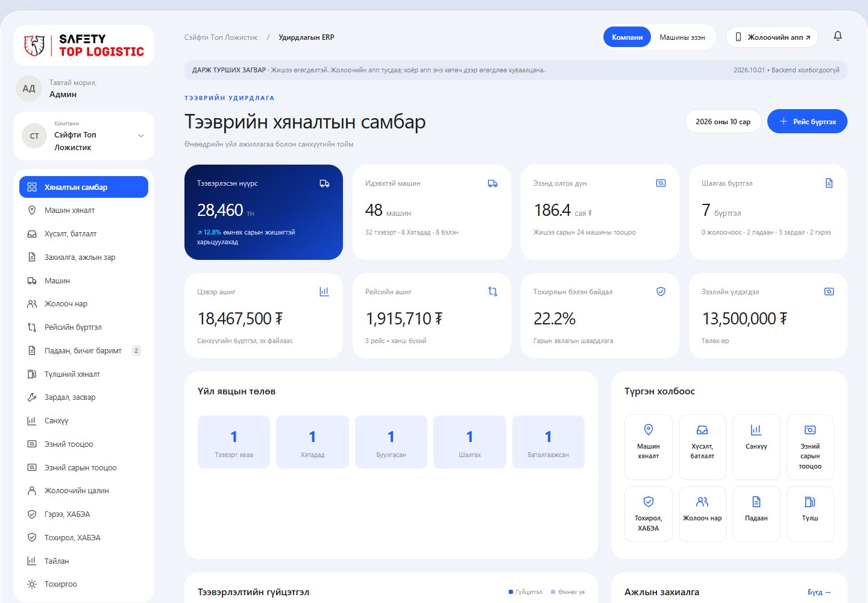Click the Баталгаажсан status tile
Image resolution: width=868 pixels, height=603 pixels.
tap(549, 442)
